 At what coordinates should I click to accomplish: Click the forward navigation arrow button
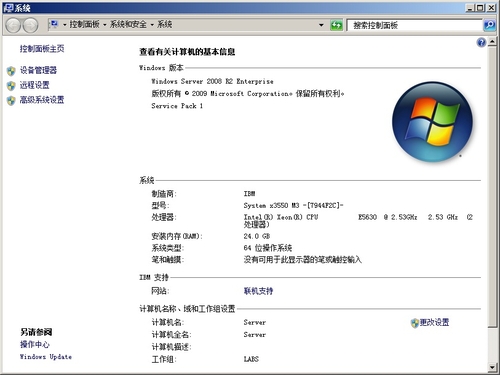point(30,25)
